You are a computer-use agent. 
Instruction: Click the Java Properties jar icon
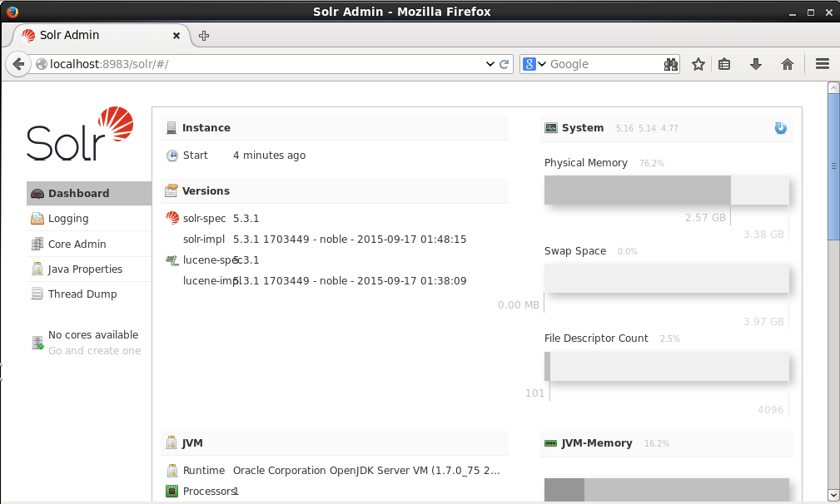[37, 269]
